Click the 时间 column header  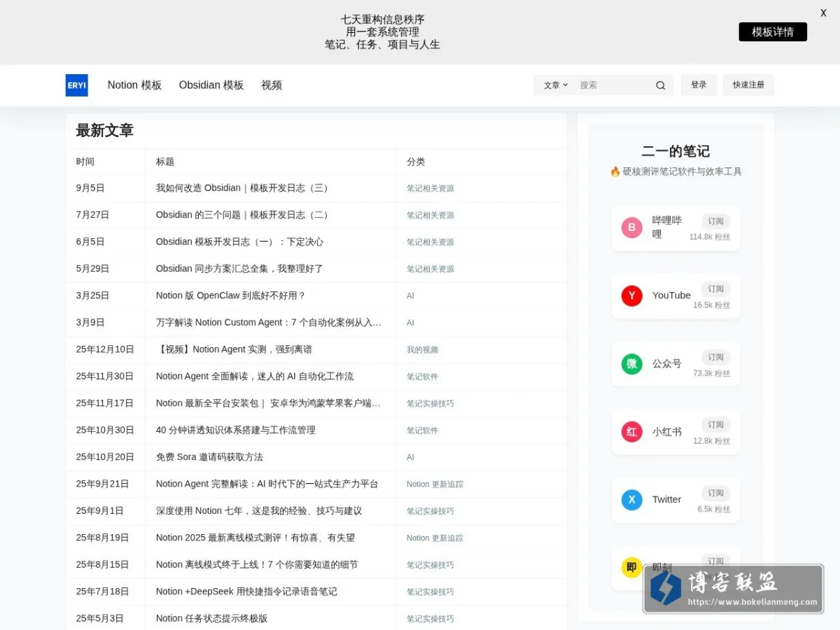(85, 162)
